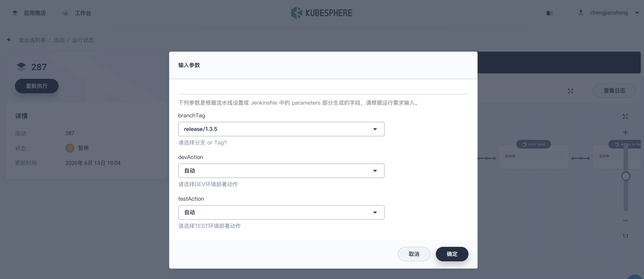Click the fullscreen icon beside 查看日志
644x279 pixels.
tap(570, 91)
